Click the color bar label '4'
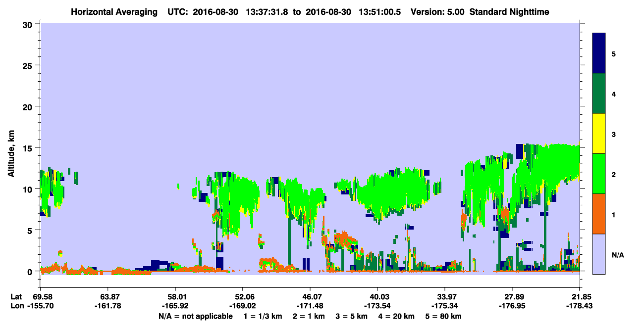 coord(614,94)
